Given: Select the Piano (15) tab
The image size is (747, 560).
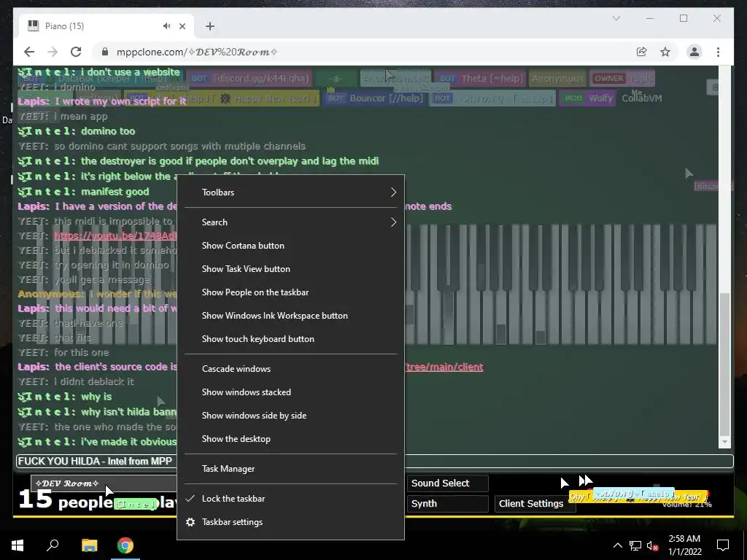Looking at the screenshot, I should (x=107, y=26).
